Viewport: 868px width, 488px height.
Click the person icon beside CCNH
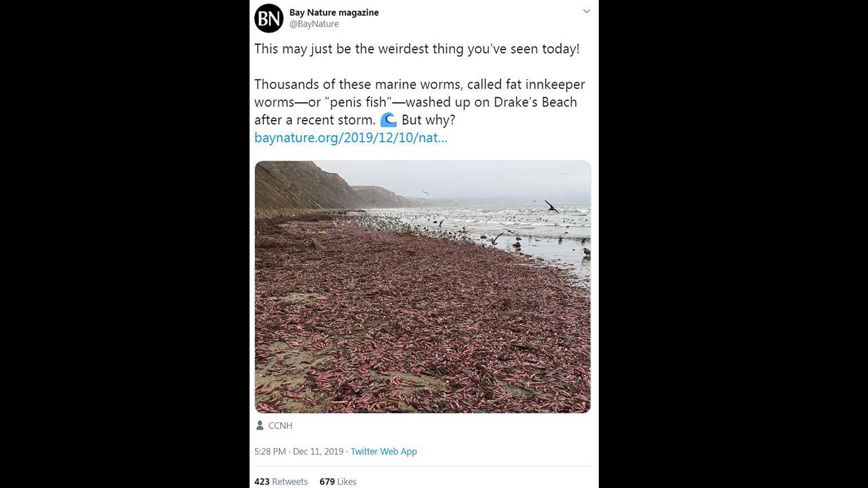(260, 426)
